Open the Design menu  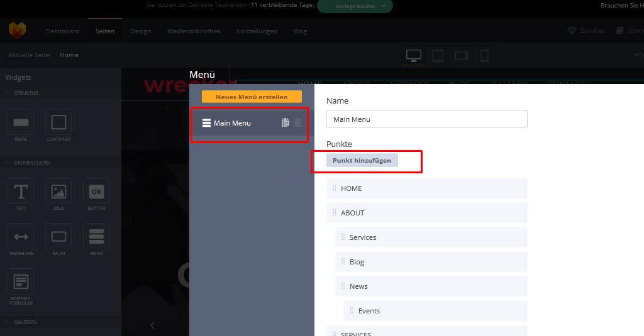[141, 31]
